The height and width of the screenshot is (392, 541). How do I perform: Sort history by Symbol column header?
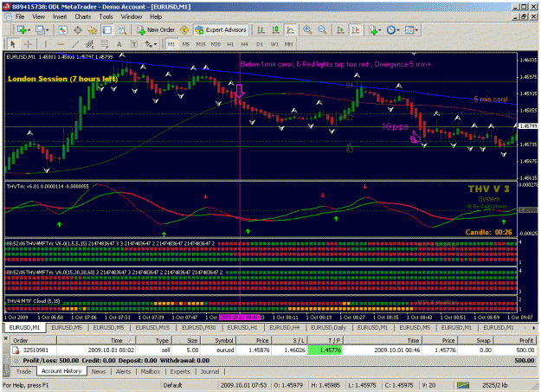tap(219, 340)
